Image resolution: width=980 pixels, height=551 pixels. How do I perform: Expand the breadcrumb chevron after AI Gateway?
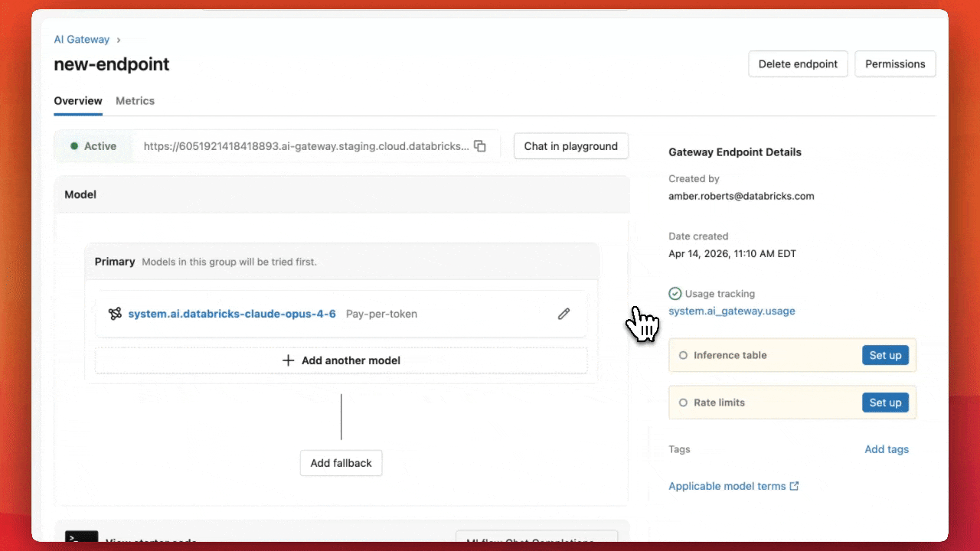[x=119, y=40]
